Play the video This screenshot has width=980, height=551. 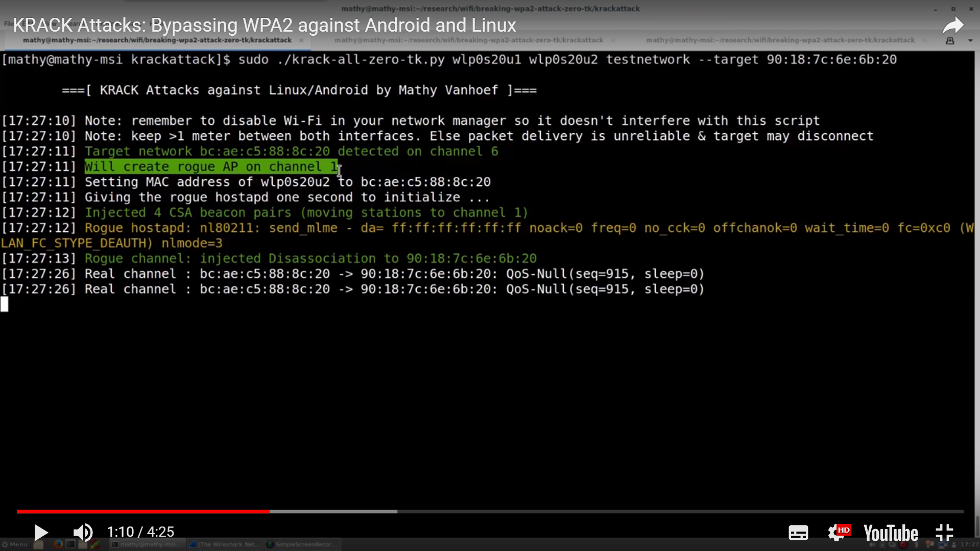tap(40, 532)
